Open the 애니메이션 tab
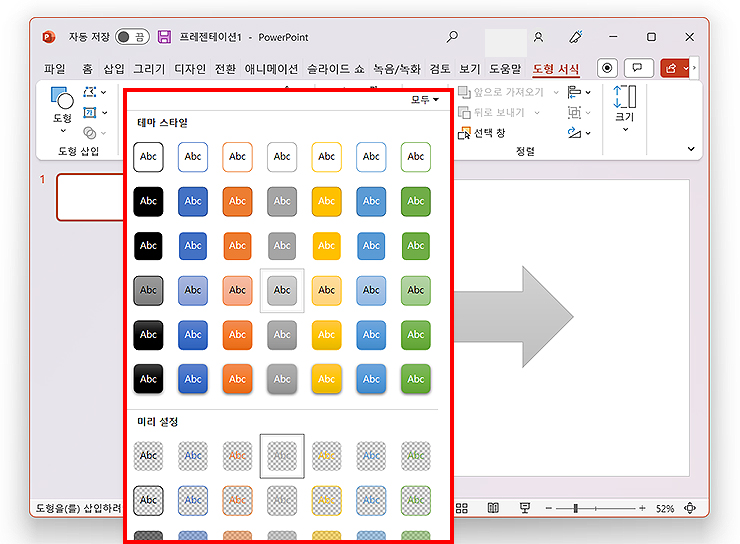 [271, 69]
